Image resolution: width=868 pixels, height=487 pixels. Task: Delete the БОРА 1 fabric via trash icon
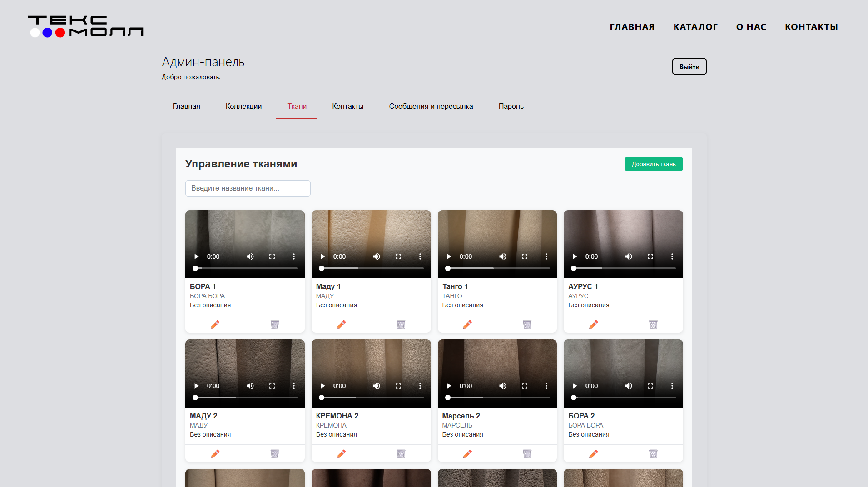(275, 325)
